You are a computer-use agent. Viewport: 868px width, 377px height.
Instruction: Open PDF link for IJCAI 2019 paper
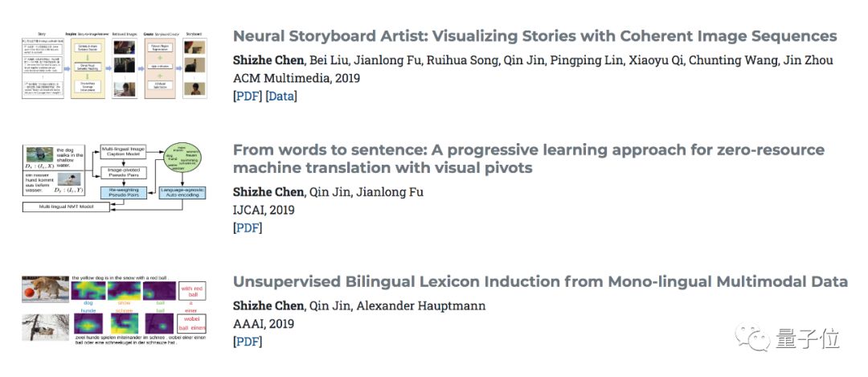coord(248,228)
